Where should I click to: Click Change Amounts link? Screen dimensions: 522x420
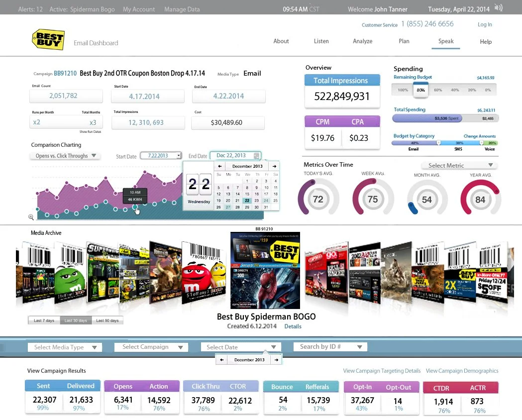tap(479, 136)
